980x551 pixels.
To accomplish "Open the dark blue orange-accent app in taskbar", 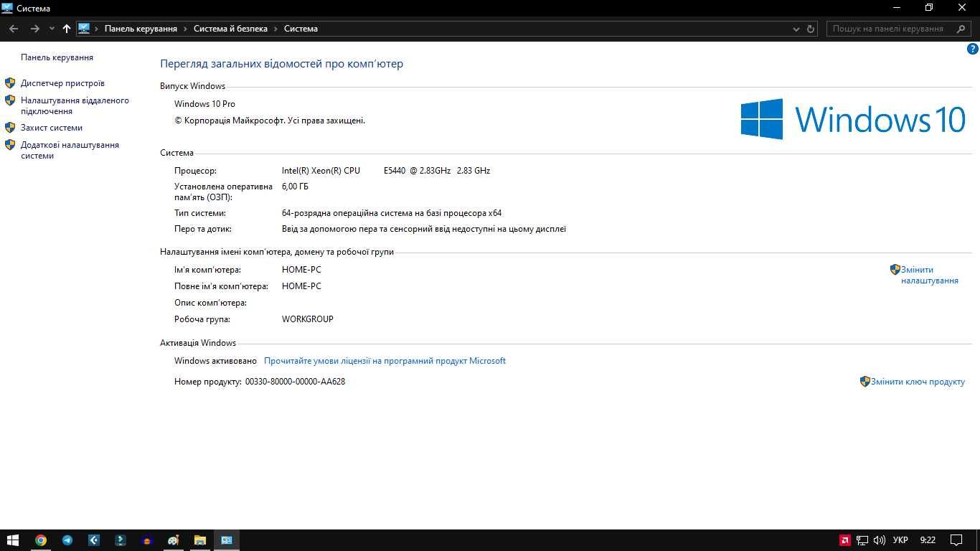I will coord(147,540).
